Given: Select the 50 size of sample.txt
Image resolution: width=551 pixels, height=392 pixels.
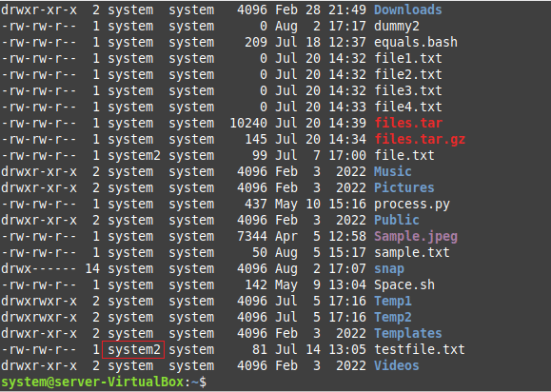Looking at the screenshot, I should 260,252.
